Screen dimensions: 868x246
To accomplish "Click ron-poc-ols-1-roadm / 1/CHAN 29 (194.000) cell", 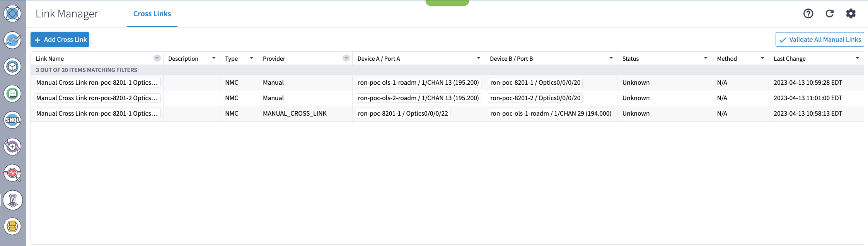I will [x=551, y=113].
